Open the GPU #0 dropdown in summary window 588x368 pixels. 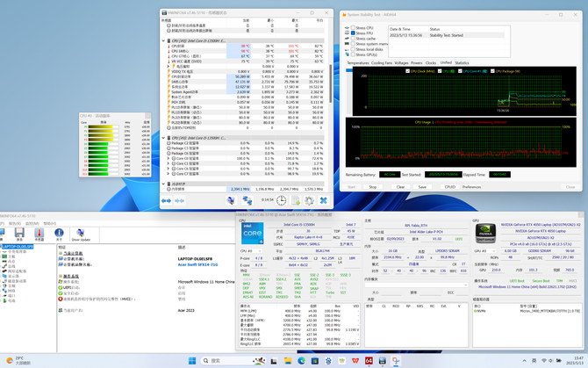point(484,251)
